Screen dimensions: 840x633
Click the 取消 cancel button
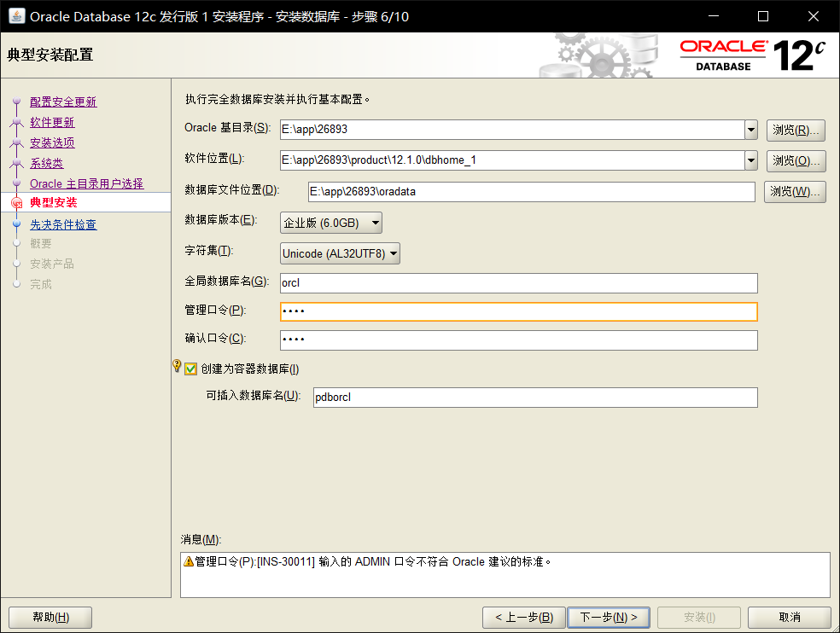(x=789, y=618)
